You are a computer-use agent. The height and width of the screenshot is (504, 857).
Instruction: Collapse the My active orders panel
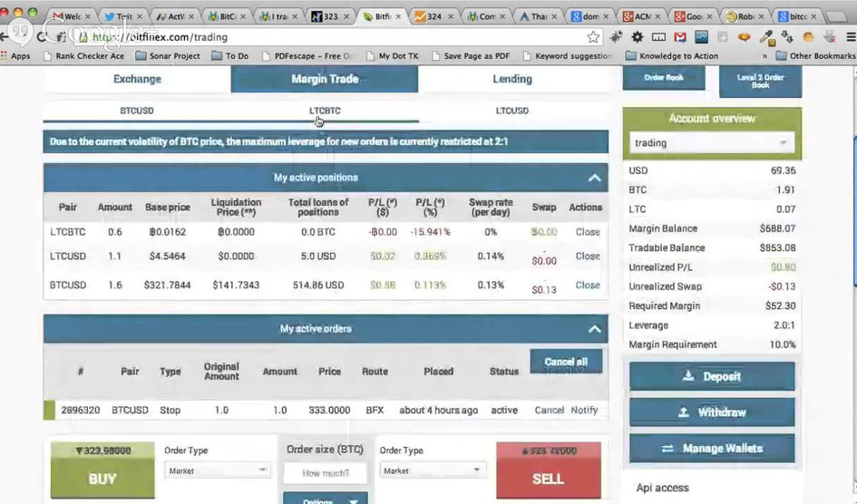point(594,329)
